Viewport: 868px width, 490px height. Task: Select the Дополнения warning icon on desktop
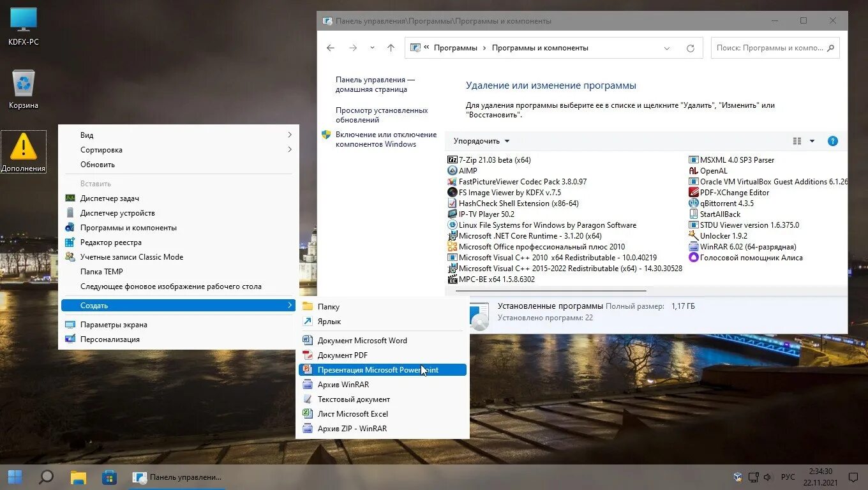pos(24,152)
